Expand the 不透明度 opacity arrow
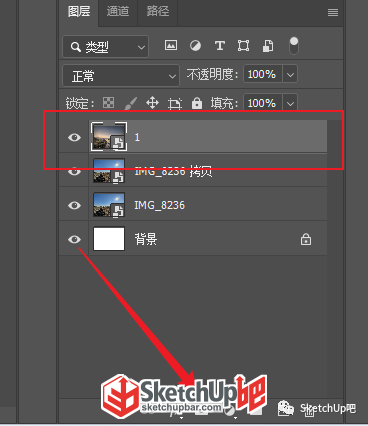Screen dimensions: 368x426 pos(290,74)
